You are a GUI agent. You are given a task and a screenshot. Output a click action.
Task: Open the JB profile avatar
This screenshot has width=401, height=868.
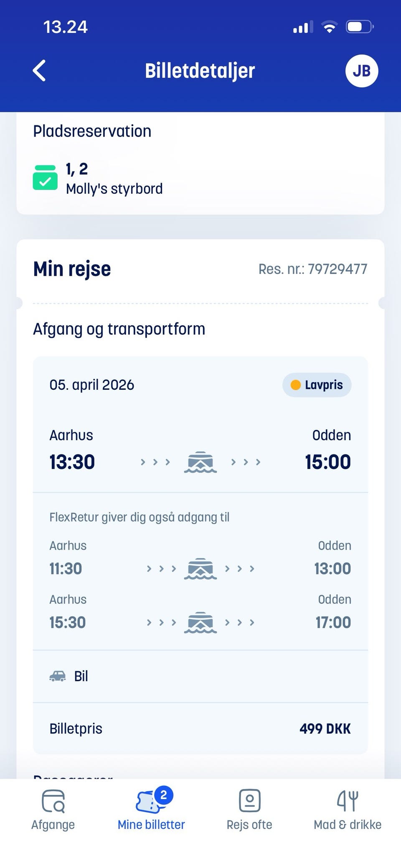362,71
